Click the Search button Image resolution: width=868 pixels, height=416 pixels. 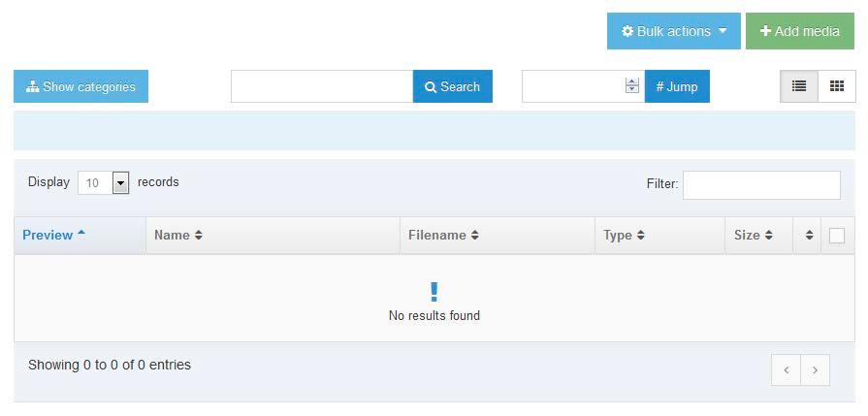pyautogui.click(x=452, y=86)
